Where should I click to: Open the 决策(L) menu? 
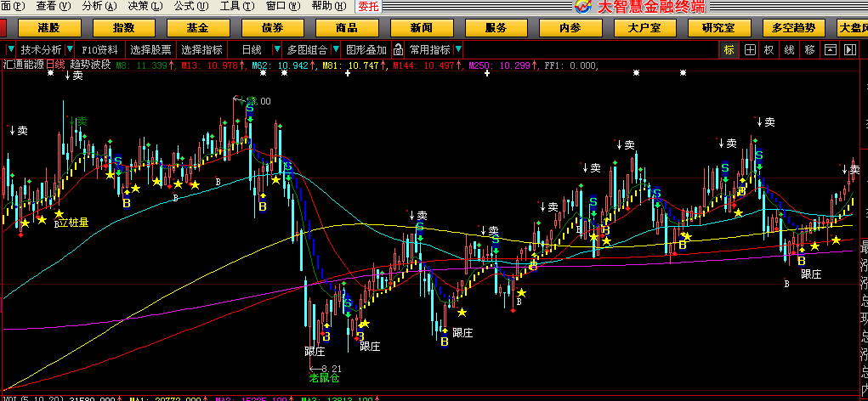click(x=145, y=7)
